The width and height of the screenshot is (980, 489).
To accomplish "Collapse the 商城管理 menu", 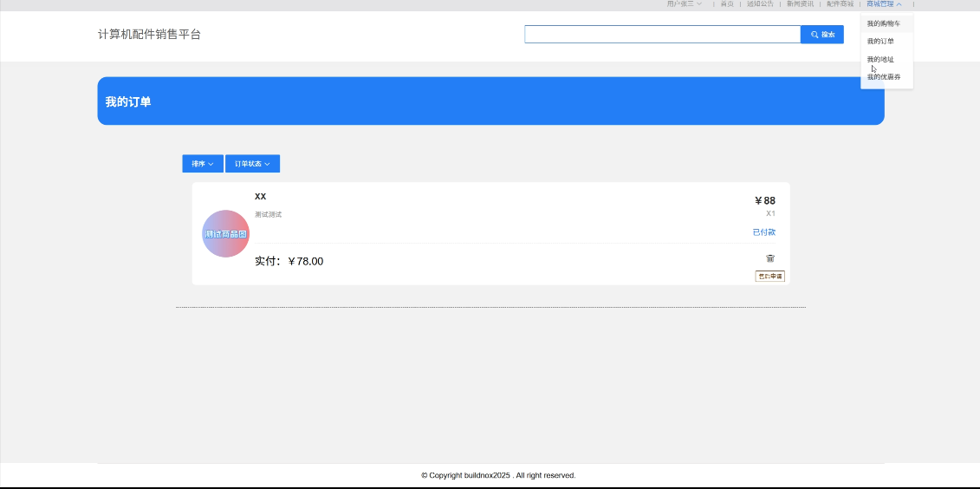I will coord(884,4).
